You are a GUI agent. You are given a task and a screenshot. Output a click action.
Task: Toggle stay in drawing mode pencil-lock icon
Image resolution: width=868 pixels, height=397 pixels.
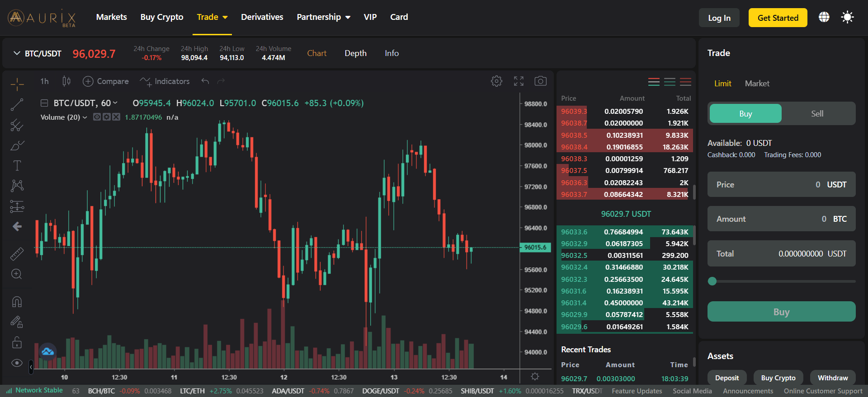pyautogui.click(x=17, y=322)
